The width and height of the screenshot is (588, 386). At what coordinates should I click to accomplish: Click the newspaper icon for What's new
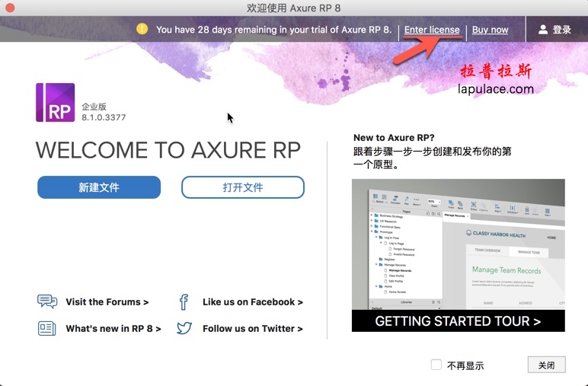pyautogui.click(x=47, y=328)
